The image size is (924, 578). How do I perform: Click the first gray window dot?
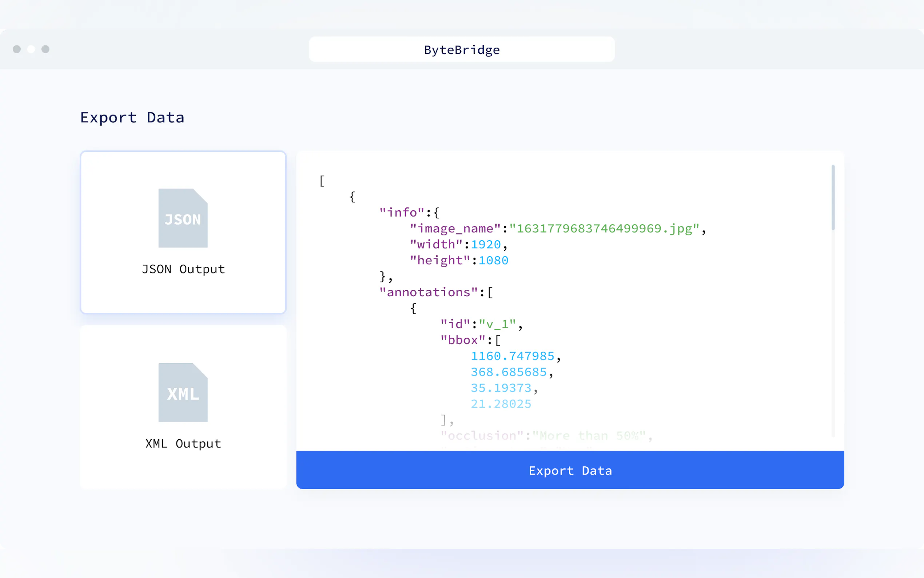click(x=17, y=49)
